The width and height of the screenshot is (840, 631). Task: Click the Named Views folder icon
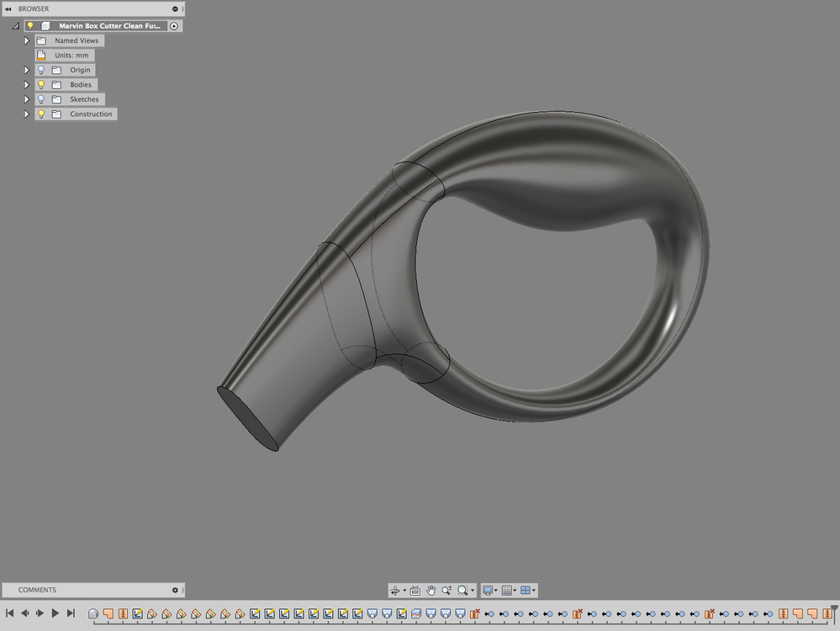coord(41,40)
